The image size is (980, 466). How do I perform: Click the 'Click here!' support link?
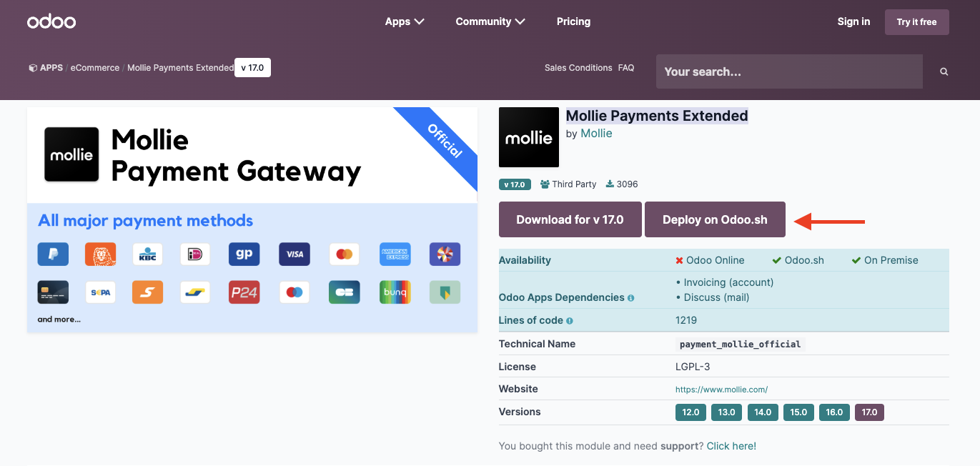tap(731, 446)
